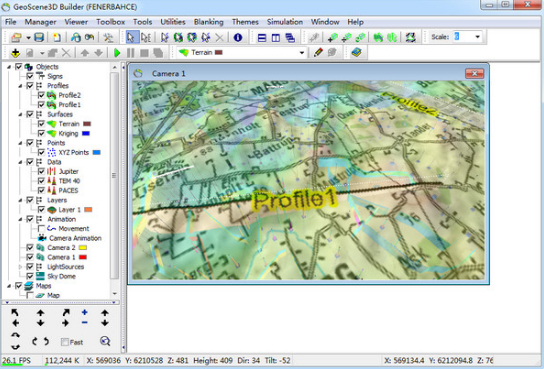Viewport: 544px width, 369px height.
Task: Click the pencil edit icon
Action: (318, 52)
